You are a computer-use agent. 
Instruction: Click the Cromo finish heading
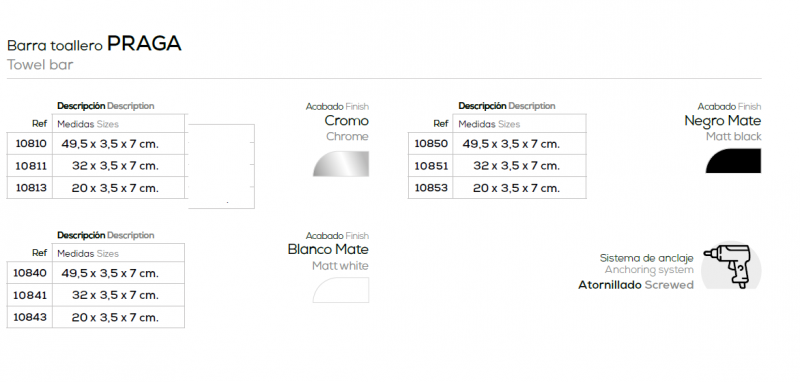pos(346,121)
